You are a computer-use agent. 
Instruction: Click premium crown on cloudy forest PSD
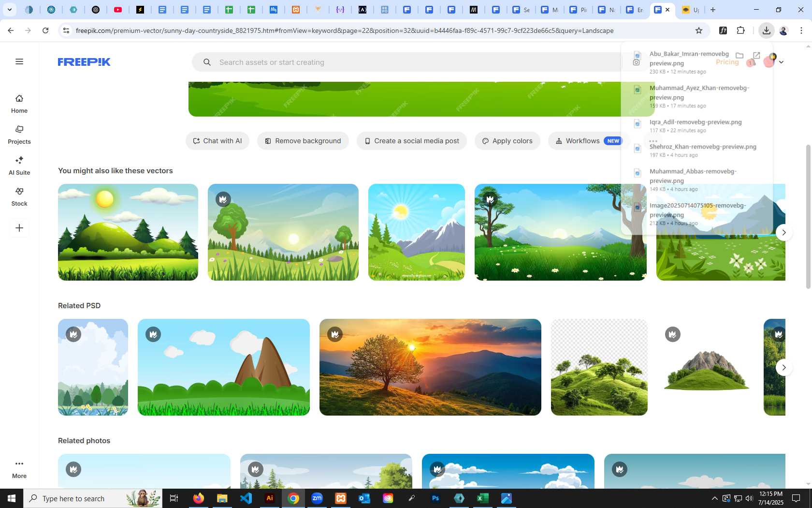click(x=73, y=334)
